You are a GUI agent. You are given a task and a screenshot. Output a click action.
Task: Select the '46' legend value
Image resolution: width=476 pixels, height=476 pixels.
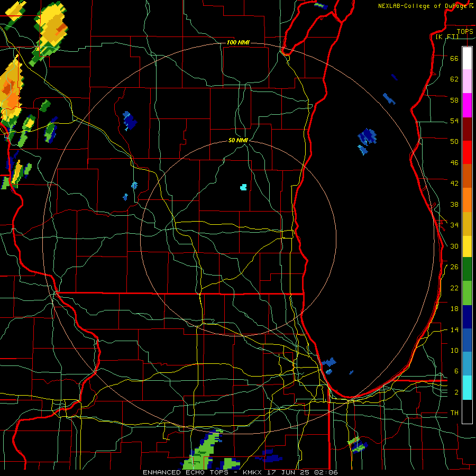coord(454,163)
